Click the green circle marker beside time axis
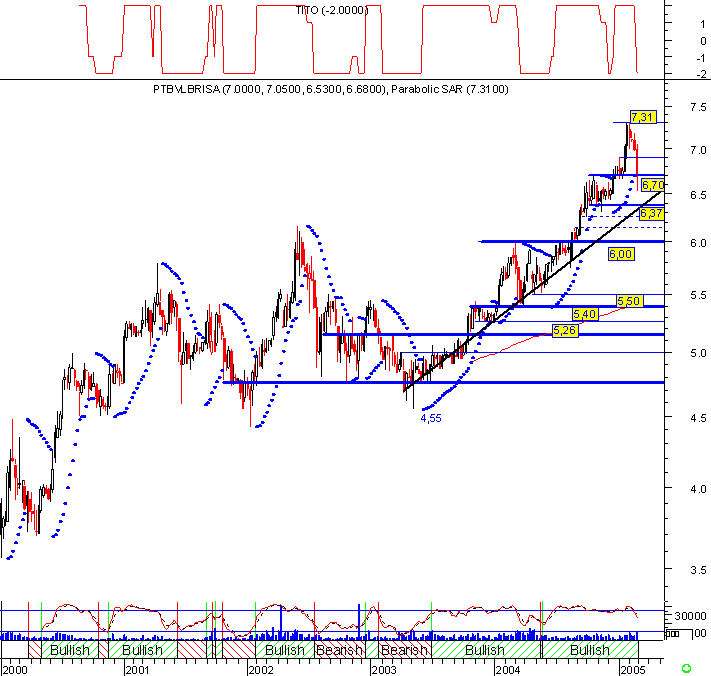Viewport: 711px width, 676px height. point(687,668)
